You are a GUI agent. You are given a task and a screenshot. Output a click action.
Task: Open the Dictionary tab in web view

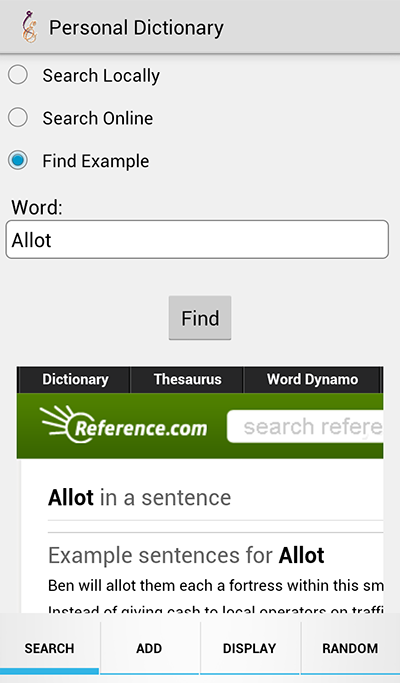[75, 379]
